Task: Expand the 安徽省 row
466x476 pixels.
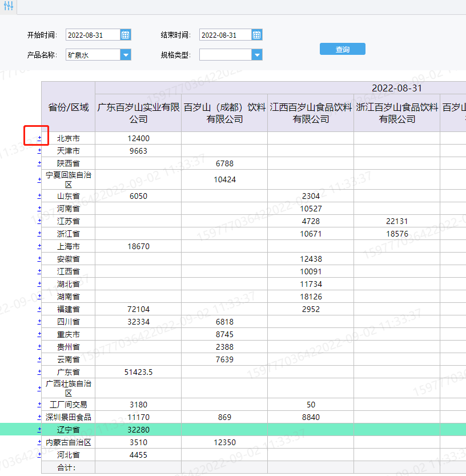Action: point(39,259)
